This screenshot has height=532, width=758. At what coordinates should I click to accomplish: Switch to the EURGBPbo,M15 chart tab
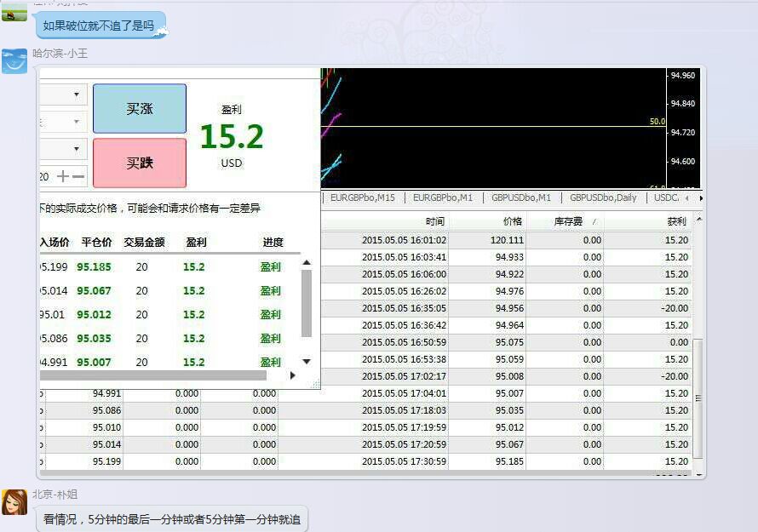click(362, 197)
